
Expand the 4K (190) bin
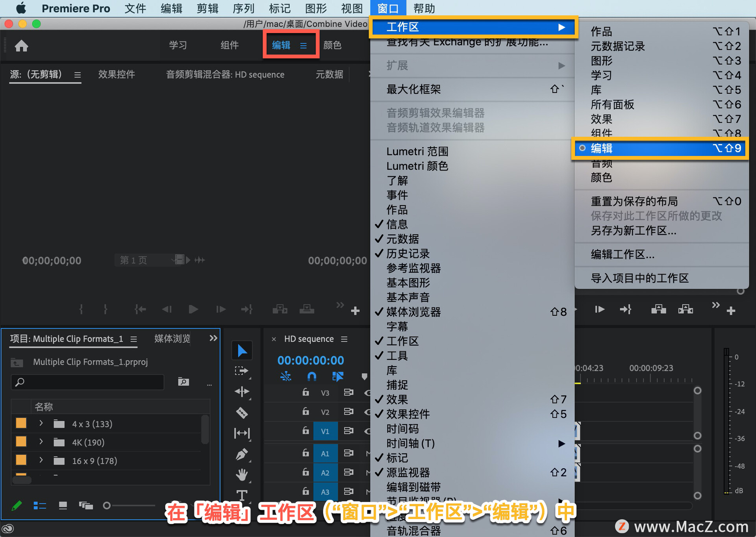point(41,442)
